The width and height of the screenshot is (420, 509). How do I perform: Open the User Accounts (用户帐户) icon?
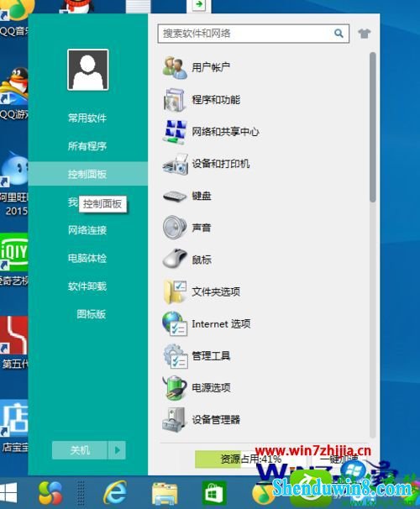(175, 67)
